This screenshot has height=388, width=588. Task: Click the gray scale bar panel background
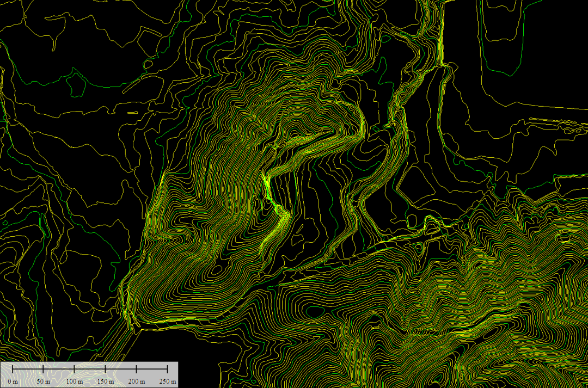pyautogui.click(x=90, y=365)
